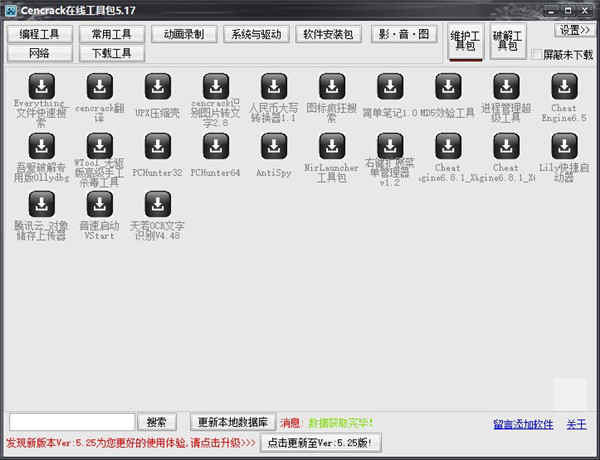Screen dimensions: 600x460
Task: Click the 数据获取完毕! status message
Action: point(341,423)
